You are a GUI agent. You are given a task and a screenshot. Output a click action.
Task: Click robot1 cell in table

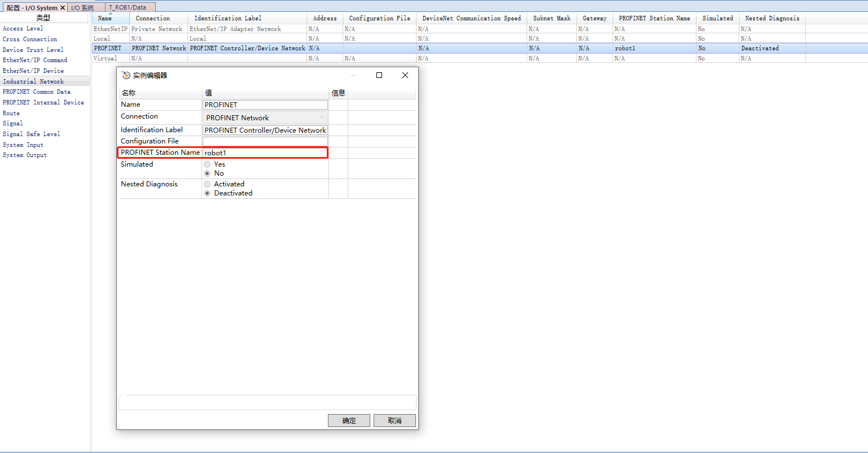coord(654,49)
